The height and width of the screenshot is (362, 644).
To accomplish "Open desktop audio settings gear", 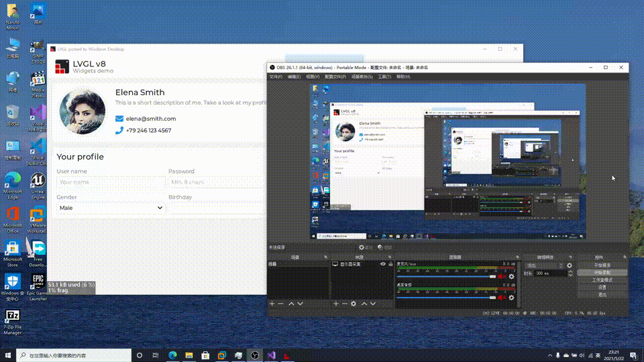I will pyautogui.click(x=511, y=298).
